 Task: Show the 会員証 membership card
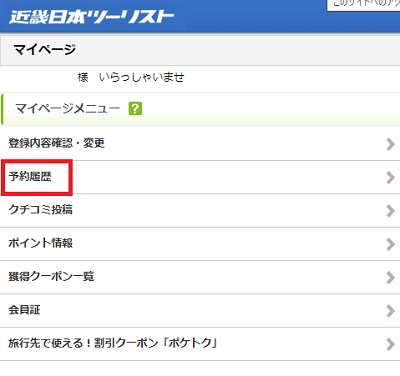[200, 310]
